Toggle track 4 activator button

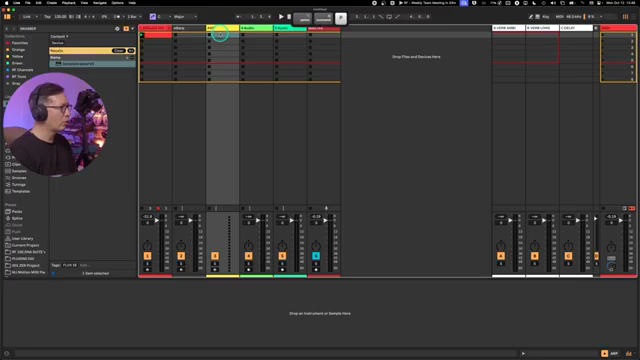[249, 256]
